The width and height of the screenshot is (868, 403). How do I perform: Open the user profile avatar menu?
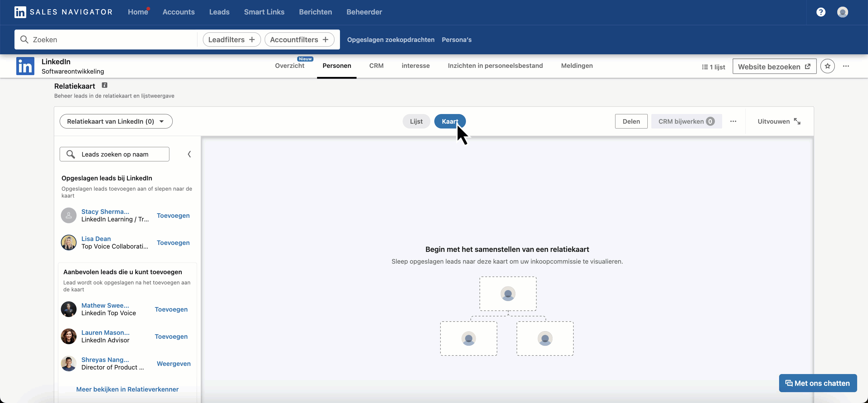click(842, 12)
